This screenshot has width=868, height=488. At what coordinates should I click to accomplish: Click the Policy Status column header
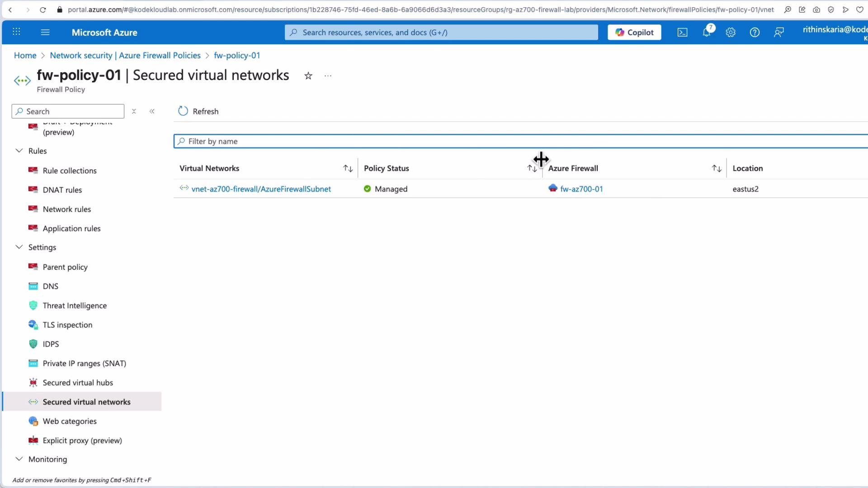click(387, 169)
